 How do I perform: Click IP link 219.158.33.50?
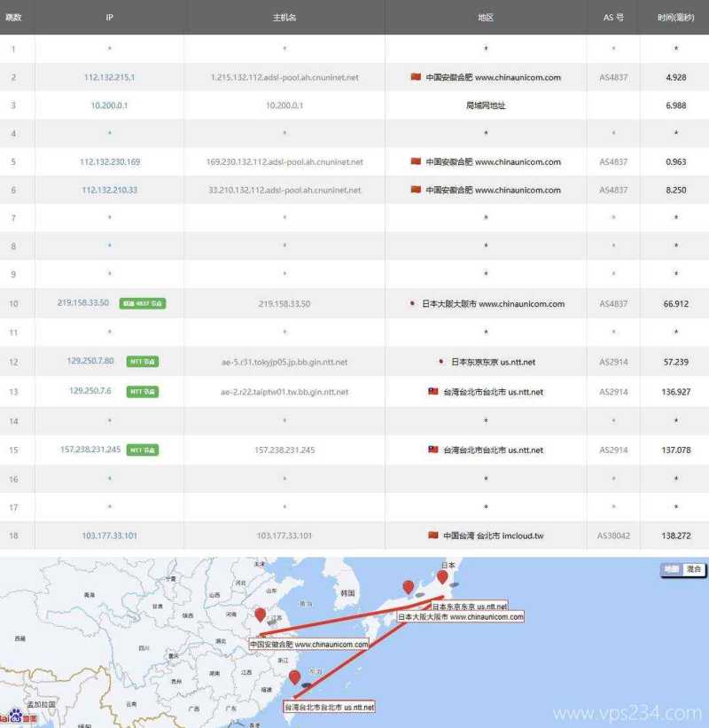coord(83,303)
